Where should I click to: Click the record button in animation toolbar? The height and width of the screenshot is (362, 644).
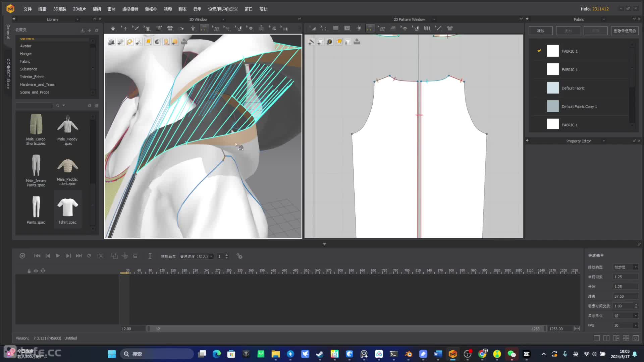point(22,256)
